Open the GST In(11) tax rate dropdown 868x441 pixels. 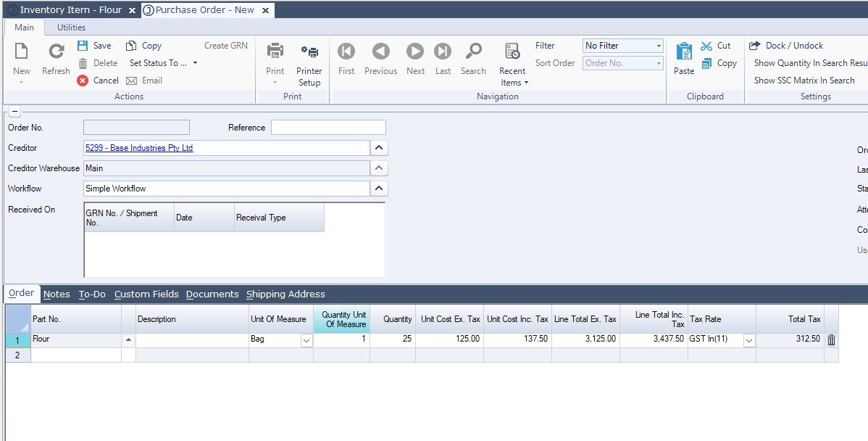tap(748, 340)
